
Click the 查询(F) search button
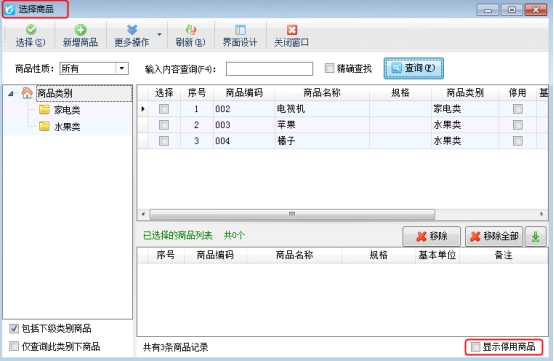414,68
